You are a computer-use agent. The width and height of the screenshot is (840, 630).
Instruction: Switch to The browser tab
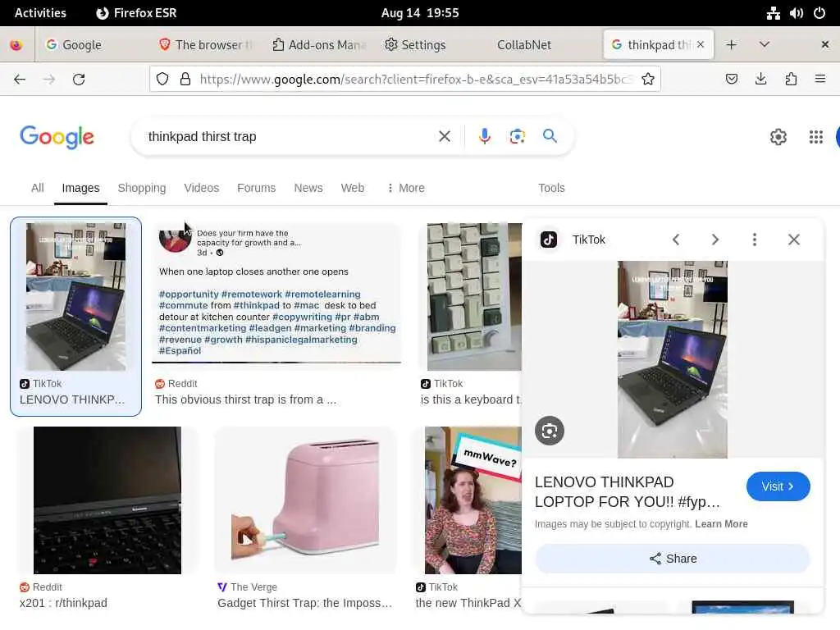(x=206, y=45)
